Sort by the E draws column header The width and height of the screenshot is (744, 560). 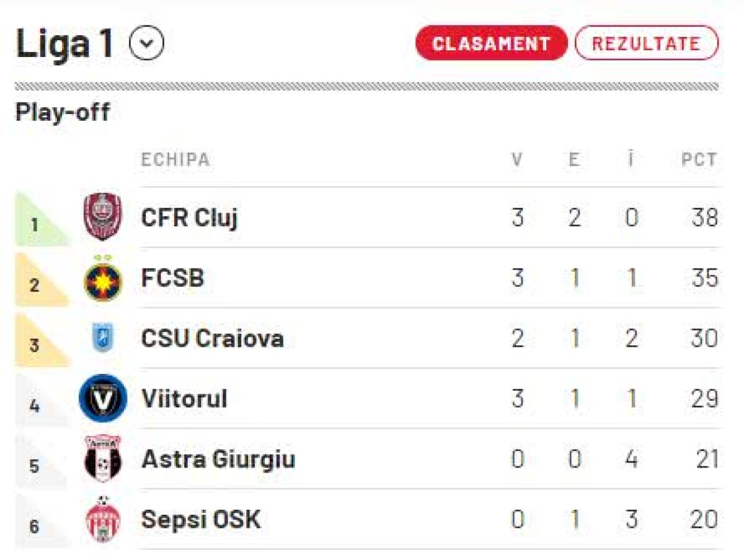[x=573, y=159]
